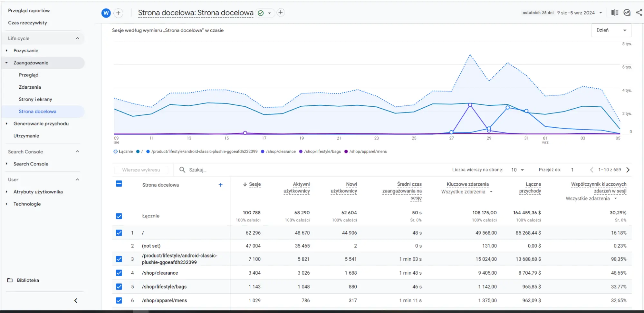Open Przegląd under Zaangażowanie
The width and height of the screenshot is (644, 313).
29,75
